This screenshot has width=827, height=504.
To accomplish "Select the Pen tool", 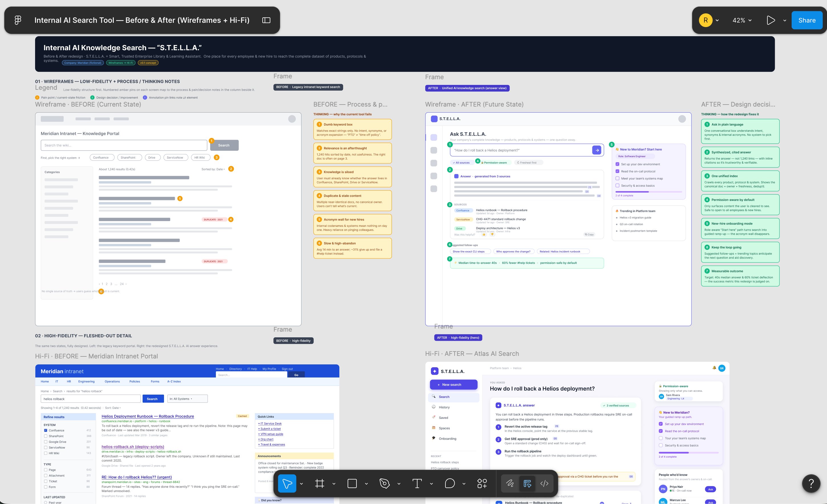I will pyautogui.click(x=385, y=483).
